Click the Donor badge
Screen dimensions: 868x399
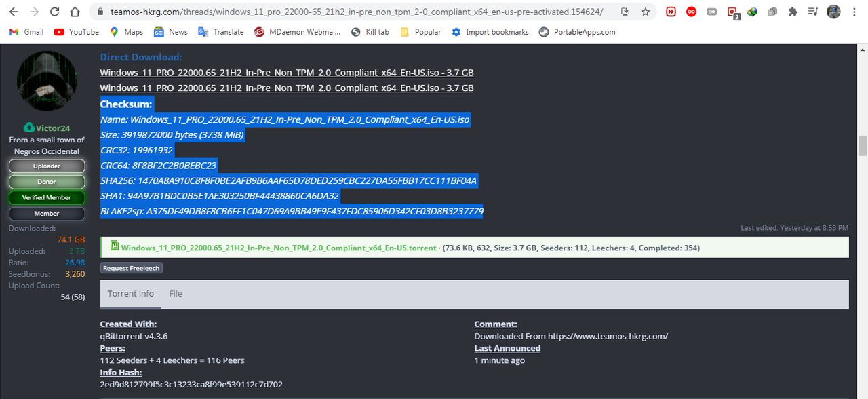point(47,182)
